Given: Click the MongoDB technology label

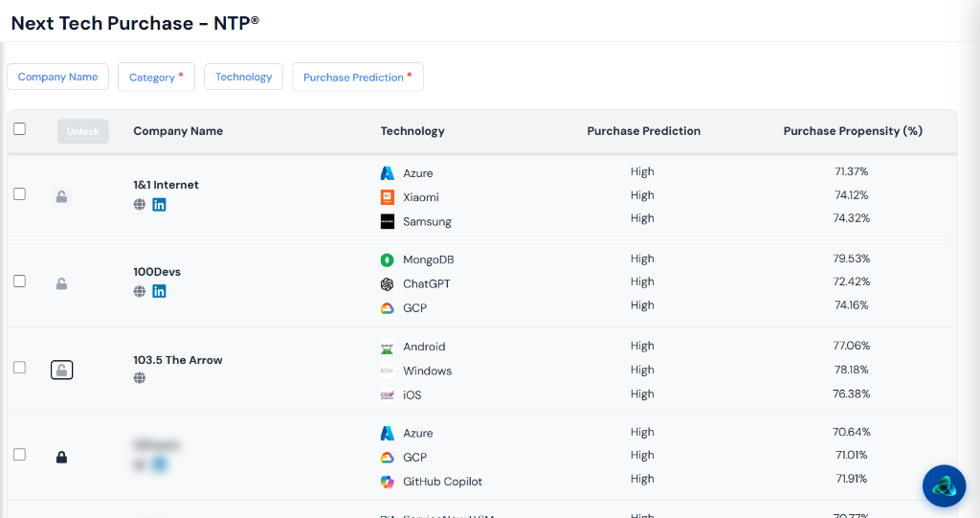Looking at the screenshot, I should coord(428,259).
